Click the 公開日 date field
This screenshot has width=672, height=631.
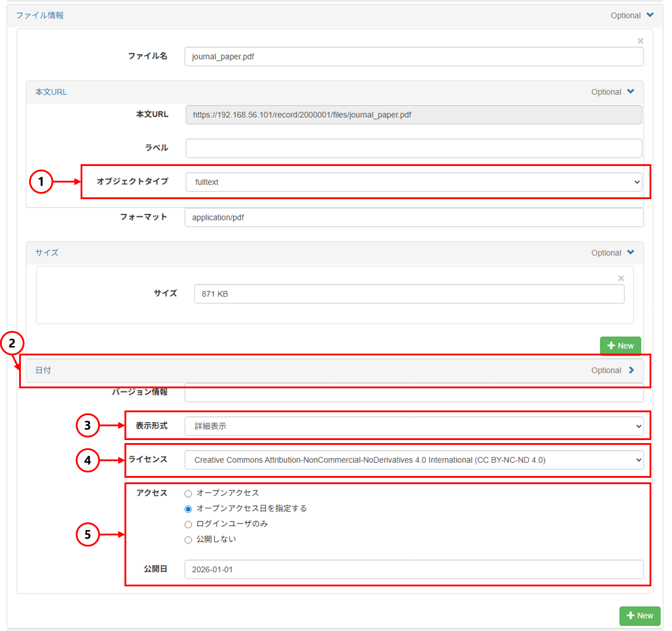[414, 570]
